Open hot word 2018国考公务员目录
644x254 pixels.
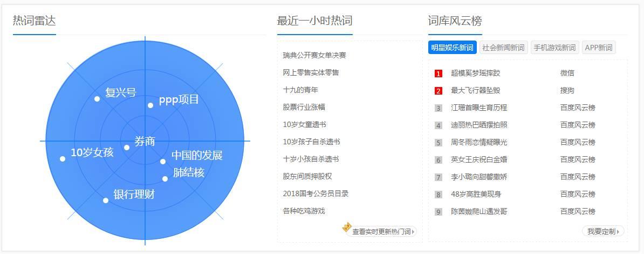click(316, 193)
